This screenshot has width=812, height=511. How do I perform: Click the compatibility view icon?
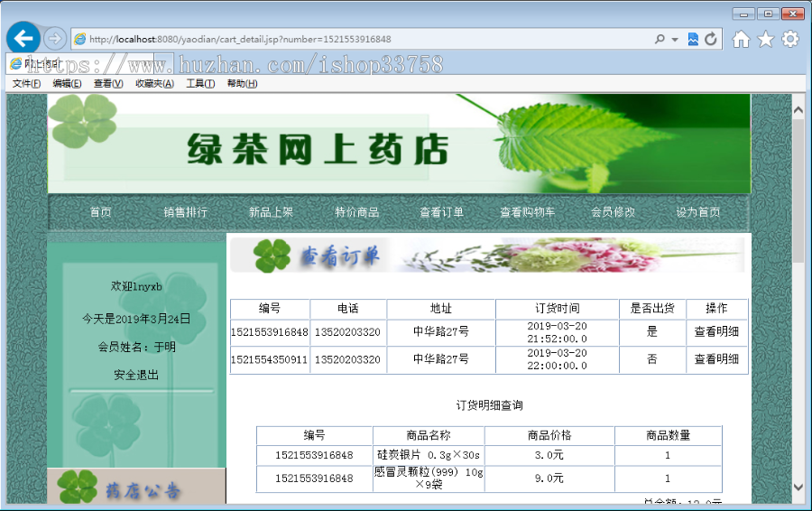point(693,39)
